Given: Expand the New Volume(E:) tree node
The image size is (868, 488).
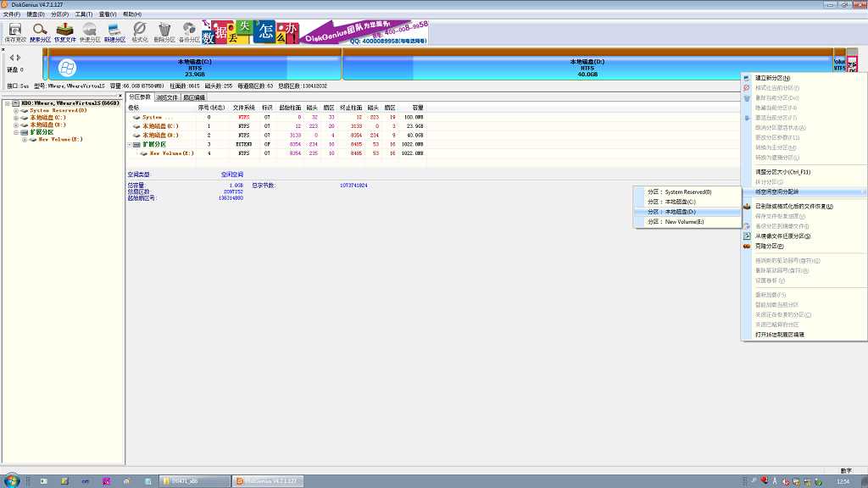Looking at the screenshot, I should 25,140.
